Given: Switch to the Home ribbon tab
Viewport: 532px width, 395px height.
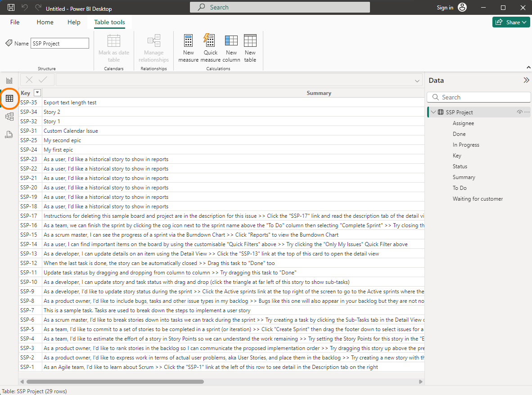Looking at the screenshot, I should click(45, 22).
